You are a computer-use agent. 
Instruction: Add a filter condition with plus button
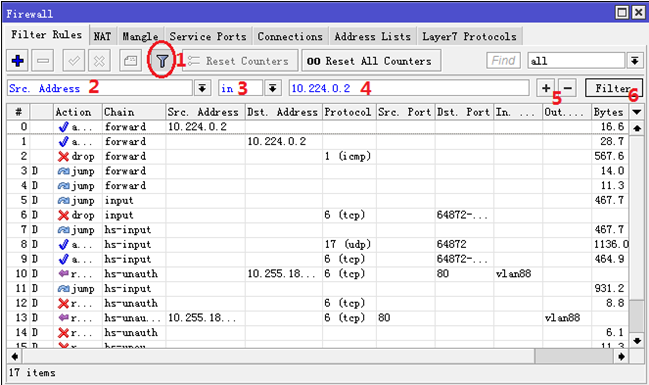coord(546,88)
